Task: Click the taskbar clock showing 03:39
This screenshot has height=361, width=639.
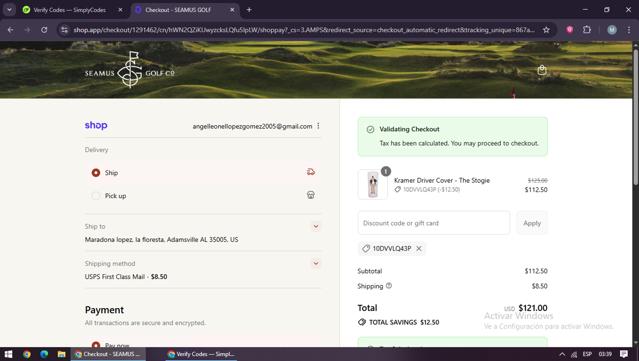Action: pyautogui.click(x=605, y=354)
